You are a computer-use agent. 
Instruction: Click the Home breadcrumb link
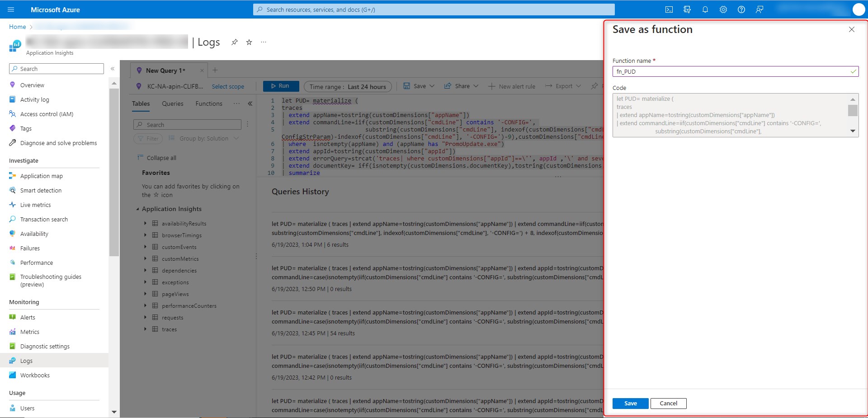tap(18, 27)
